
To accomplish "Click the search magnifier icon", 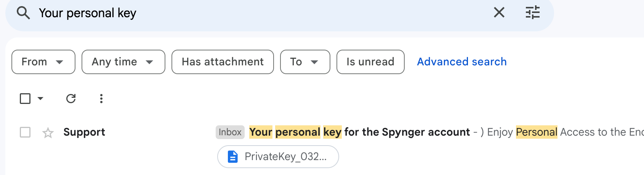I will (23, 13).
